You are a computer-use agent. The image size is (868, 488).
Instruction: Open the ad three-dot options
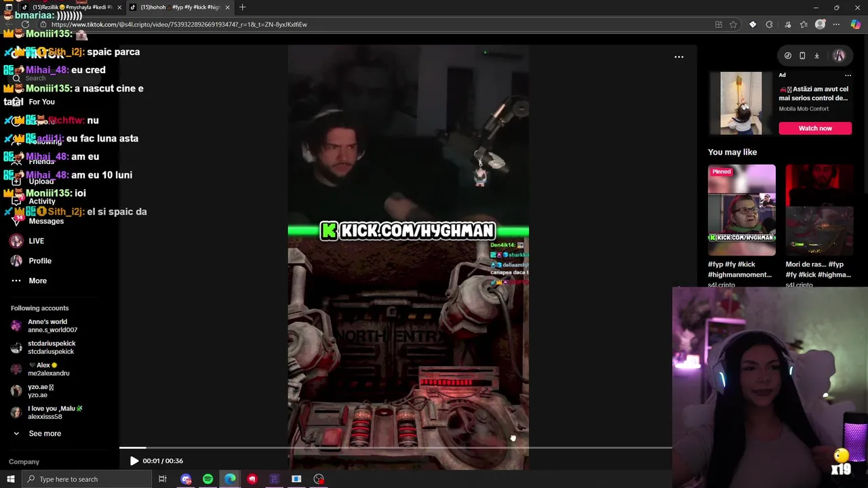click(848, 75)
